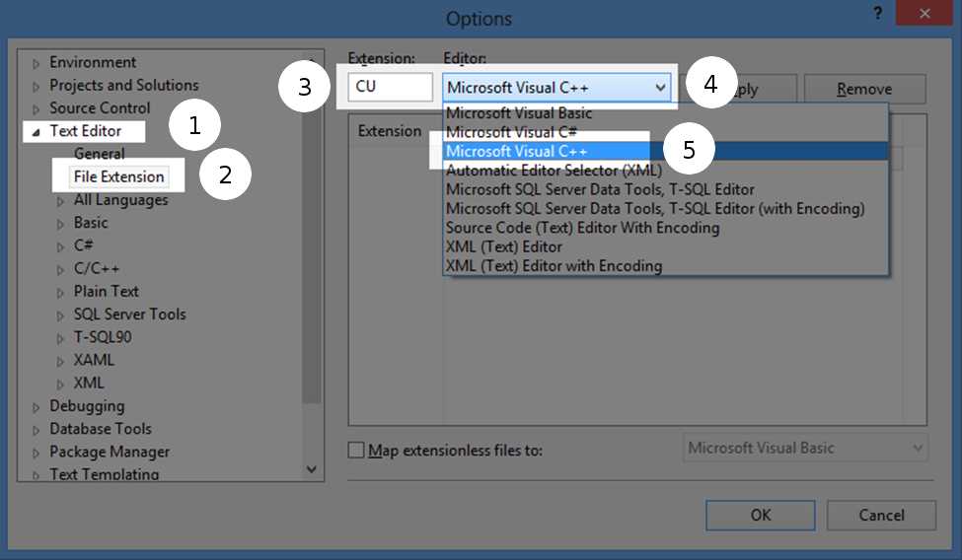This screenshot has width=962, height=560.
Task: Expand the SQL Server Tools arrow
Action: [x=60, y=315]
